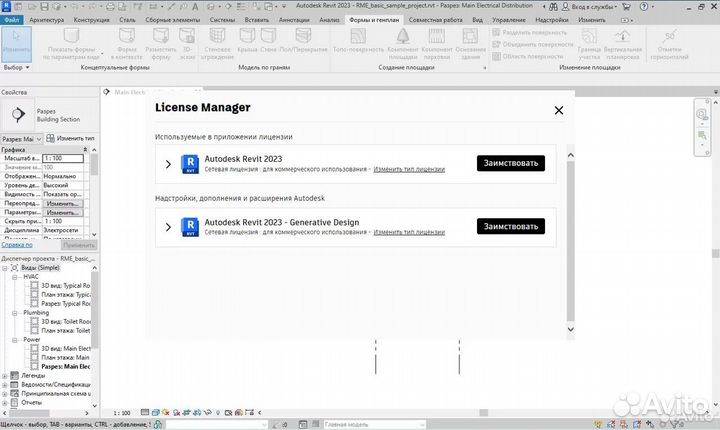Expand the Отчеты node
The height and width of the screenshot is (430, 720).
point(5,403)
